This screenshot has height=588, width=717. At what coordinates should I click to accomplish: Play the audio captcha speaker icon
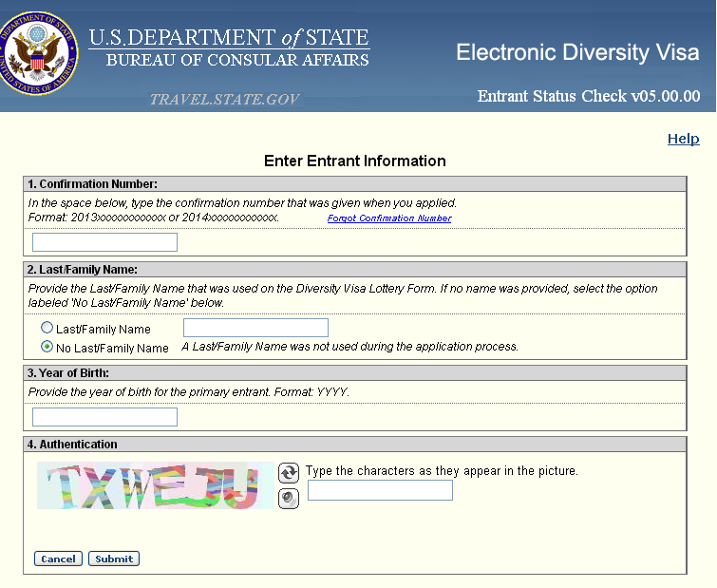pyautogui.click(x=289, y=498)
